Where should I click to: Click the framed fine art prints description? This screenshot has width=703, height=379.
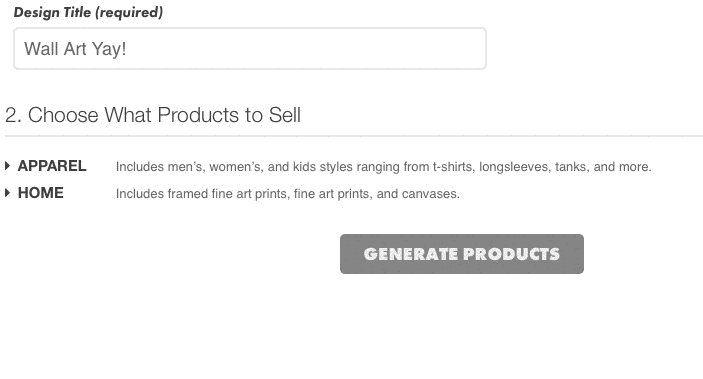point(288,194)
